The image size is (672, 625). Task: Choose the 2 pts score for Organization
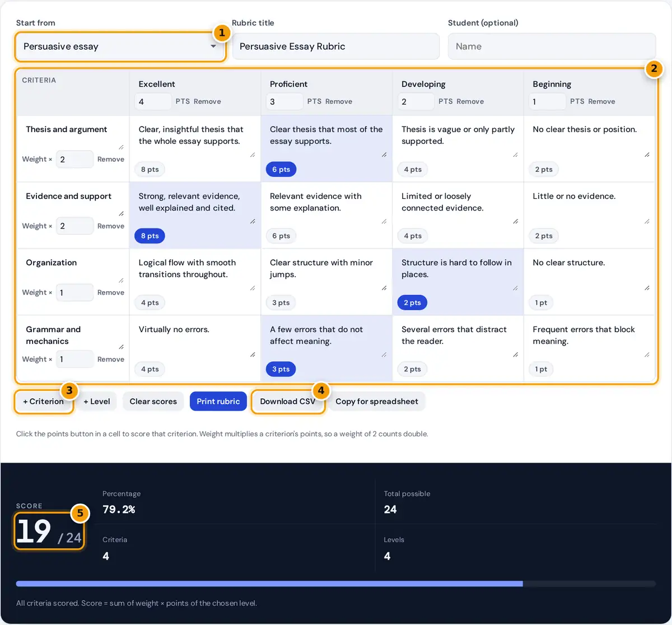pos(412,302)
